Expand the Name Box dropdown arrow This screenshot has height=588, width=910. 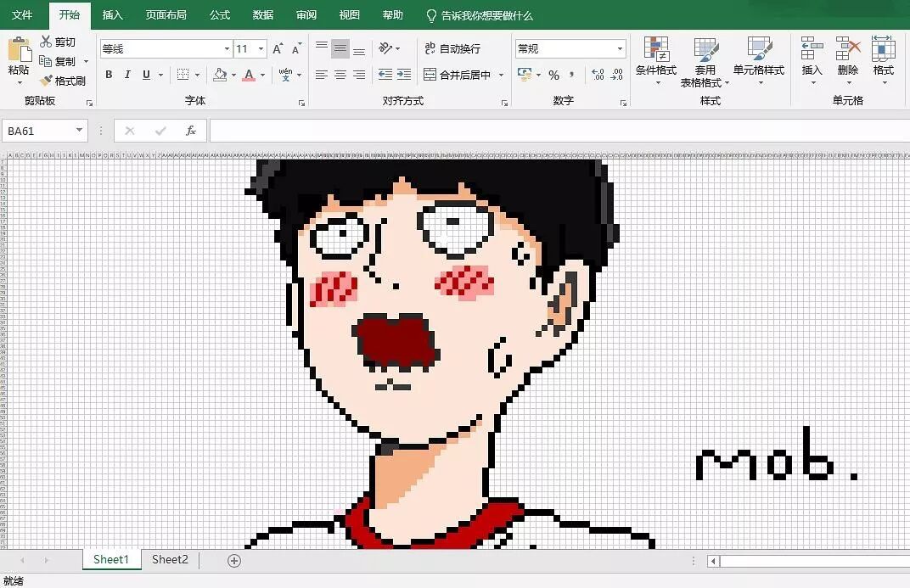[79, 131]
